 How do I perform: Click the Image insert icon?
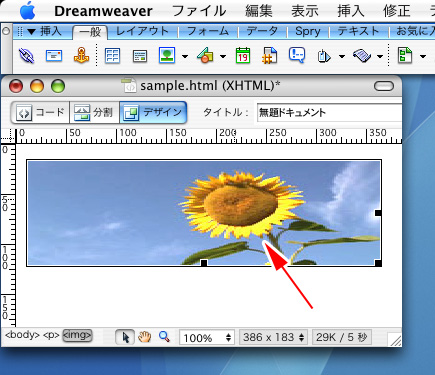167,55
